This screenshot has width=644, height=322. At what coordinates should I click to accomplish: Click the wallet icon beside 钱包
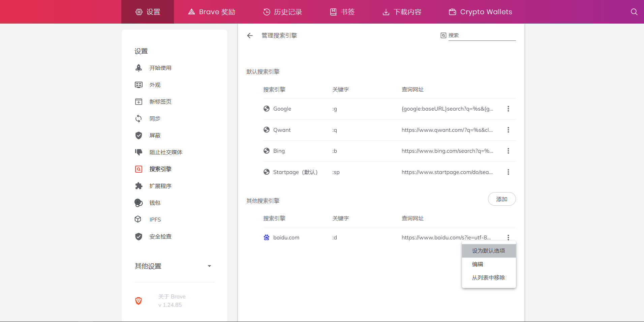pyautogui.click(x=139, y=203)
